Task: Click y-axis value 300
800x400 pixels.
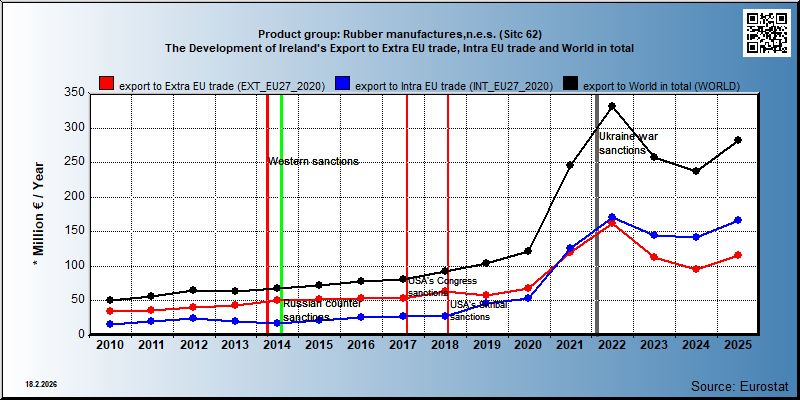Action: [x=74, y=128]
